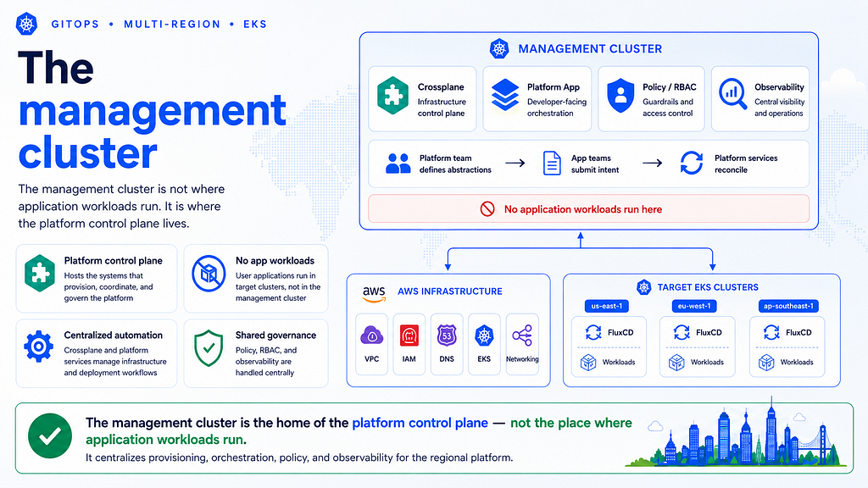This screenshot has height=488, width=868.
Task: Click the 'No app workloads' card title
Action: point(275,261)
